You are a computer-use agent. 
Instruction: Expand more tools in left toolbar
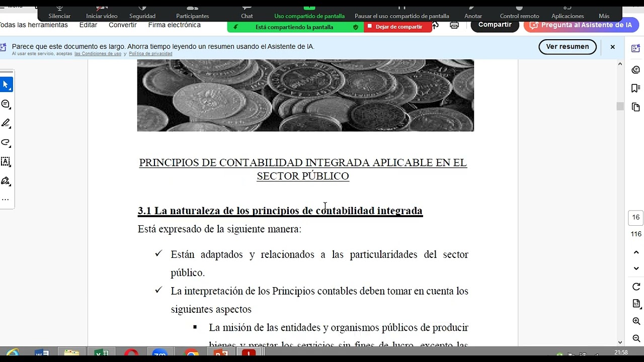pyautogui.click(x=5, y=200)
